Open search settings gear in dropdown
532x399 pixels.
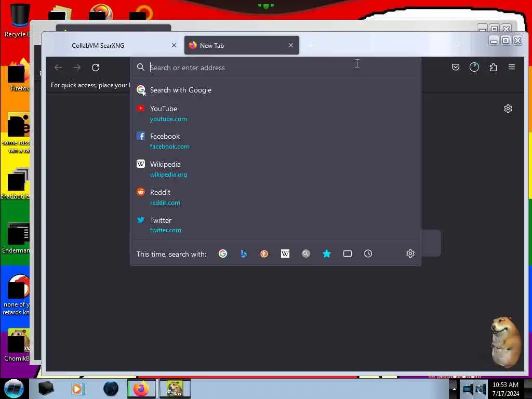(x=410, y=254)
